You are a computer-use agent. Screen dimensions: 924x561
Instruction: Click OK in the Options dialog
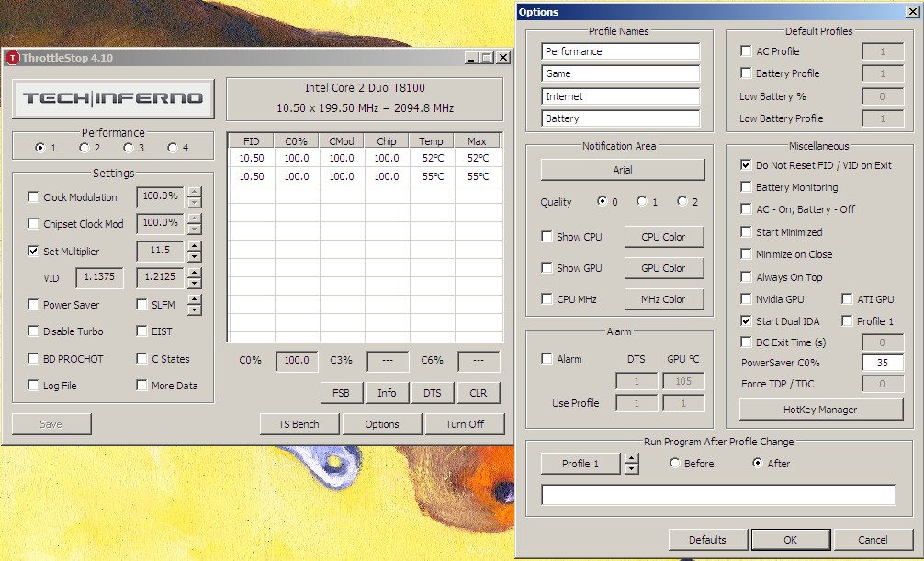tap(790, 540)
